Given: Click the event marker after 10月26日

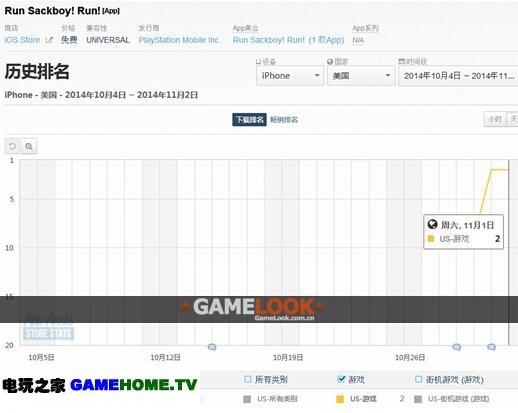Looking at the screenshot, I should (x=457, y=347).
